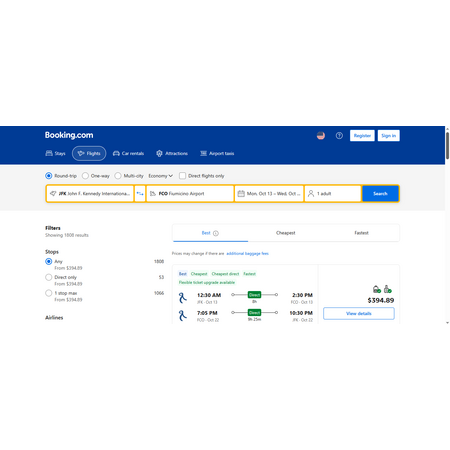Choose the 1 stop max filter
This screenshot has height=450, width=450.
click(x=49, y=293)
